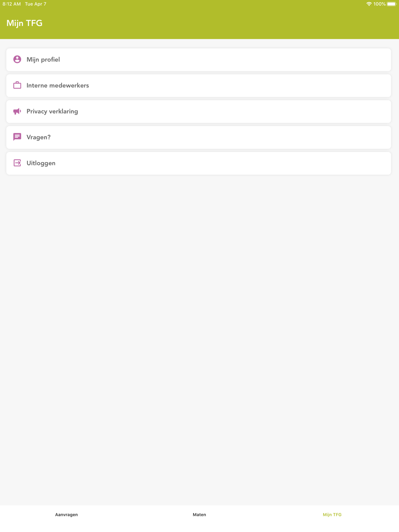Click the empty gray area below the menu
Viewport: 399px width, 532px height.
[x=199, y=339]
